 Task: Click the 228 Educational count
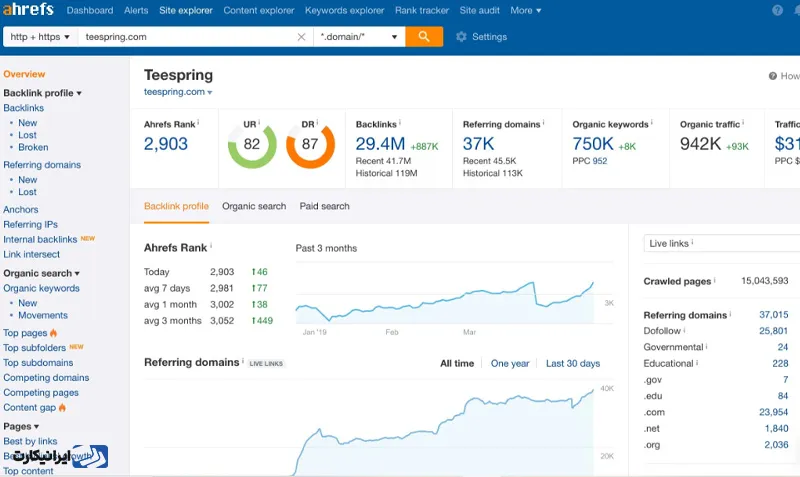(780, 363)
